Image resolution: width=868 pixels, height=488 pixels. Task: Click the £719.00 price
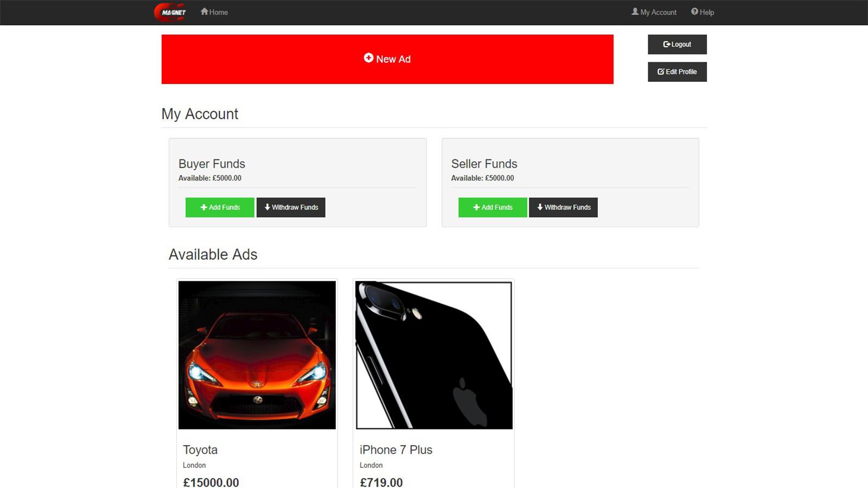[381, 482]
